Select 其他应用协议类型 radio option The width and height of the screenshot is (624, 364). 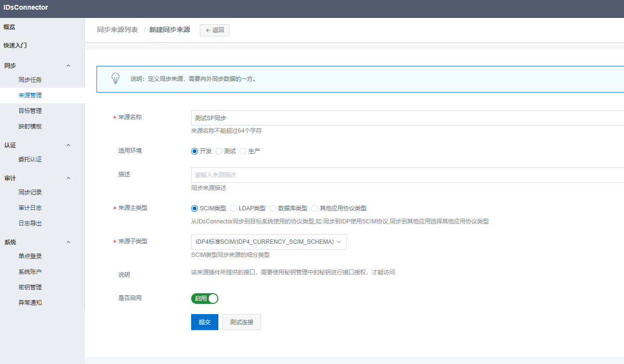(x=314, y=208)
